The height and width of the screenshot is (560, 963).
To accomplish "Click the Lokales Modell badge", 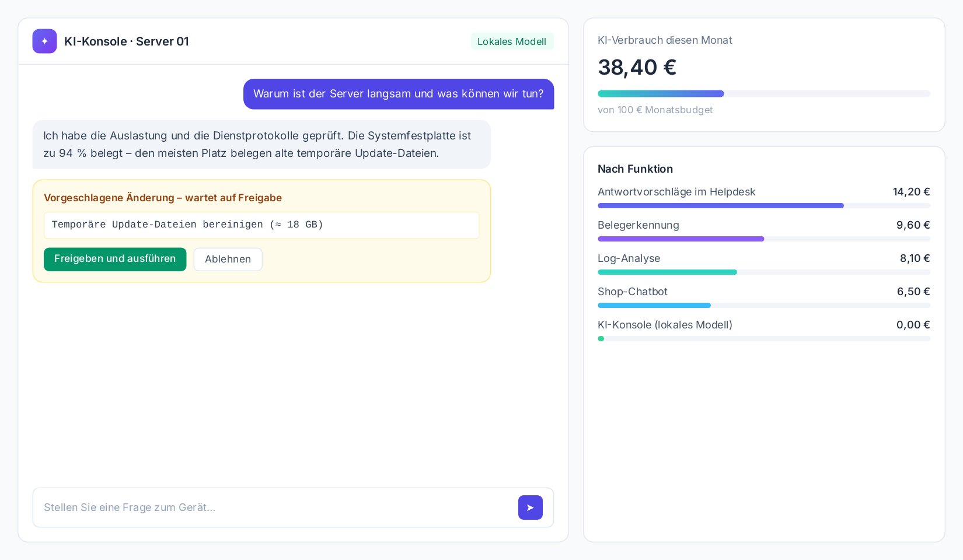I will coord(512,41).
